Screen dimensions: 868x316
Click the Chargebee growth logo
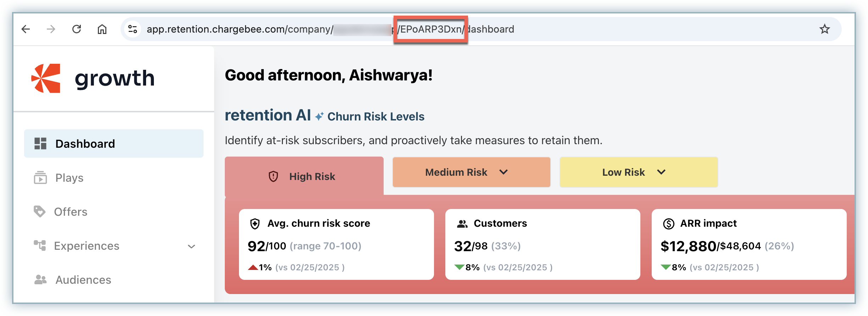click(x=93, y=78)
